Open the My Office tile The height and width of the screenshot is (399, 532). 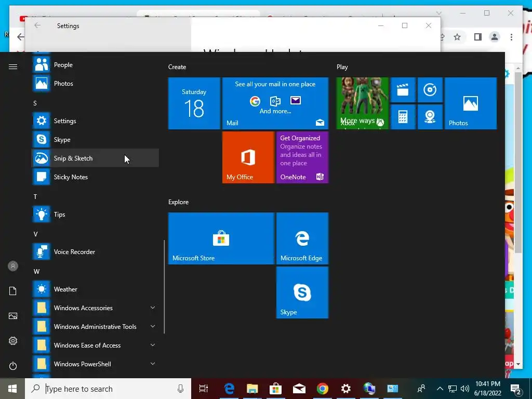(x=248, y=157)
